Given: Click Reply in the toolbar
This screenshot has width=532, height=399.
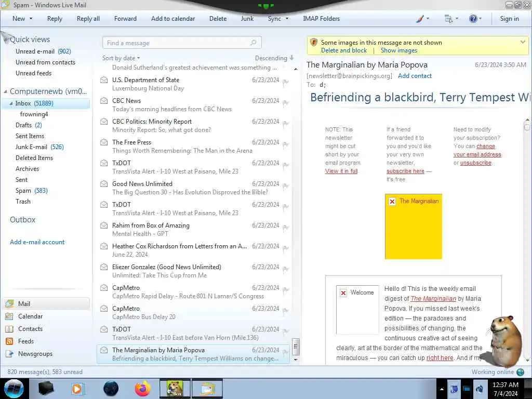Looking at the screenshot, I should 55,19.
